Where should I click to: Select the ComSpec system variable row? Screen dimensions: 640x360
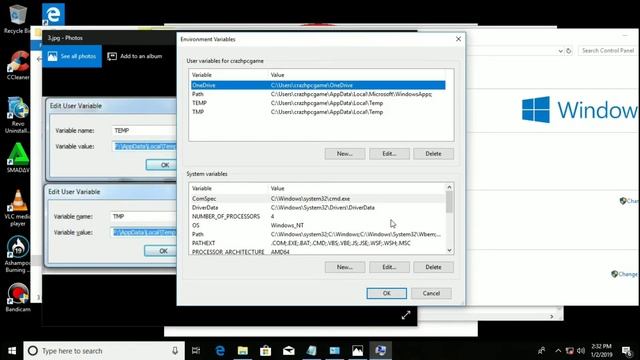pos(318,199)
